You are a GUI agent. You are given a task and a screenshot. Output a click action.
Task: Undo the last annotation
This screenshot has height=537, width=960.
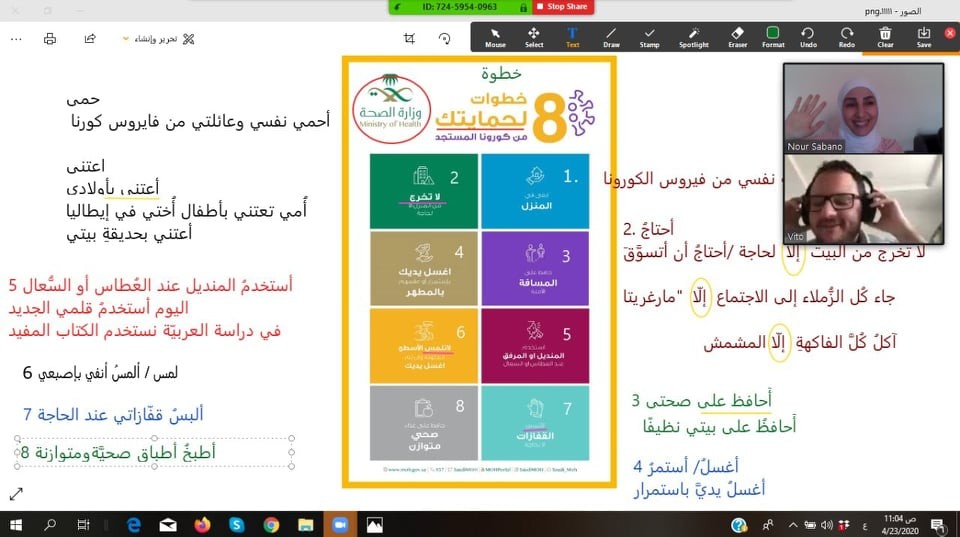[808, 36]
